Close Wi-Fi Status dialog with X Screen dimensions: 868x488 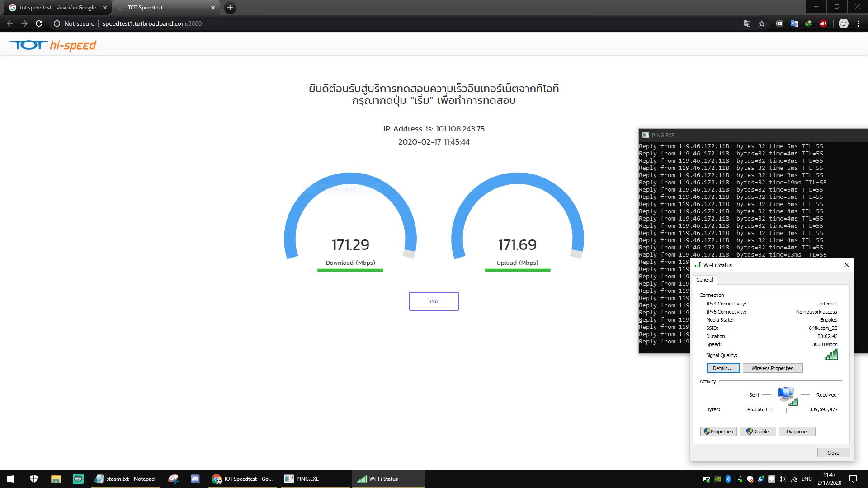(847, 265)
